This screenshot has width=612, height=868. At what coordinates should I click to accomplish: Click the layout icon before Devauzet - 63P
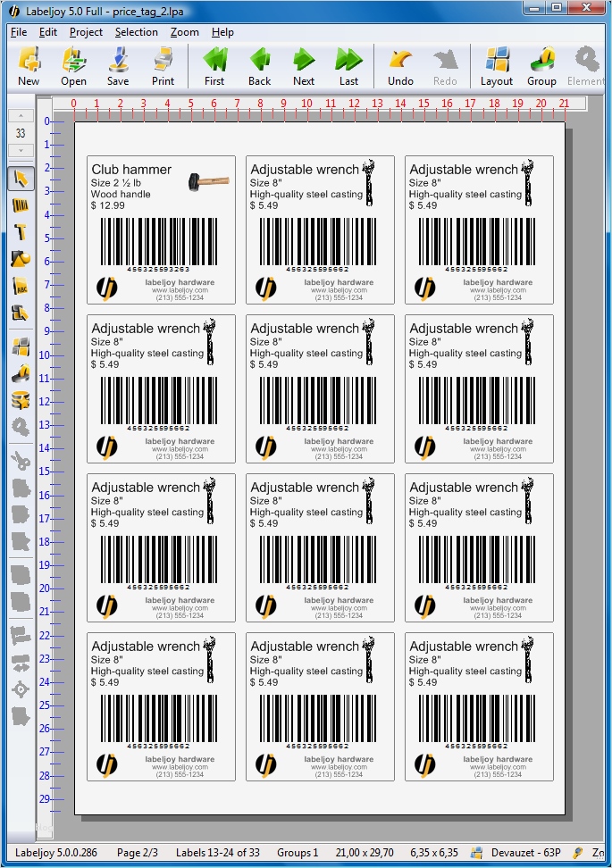click(476, 853)
